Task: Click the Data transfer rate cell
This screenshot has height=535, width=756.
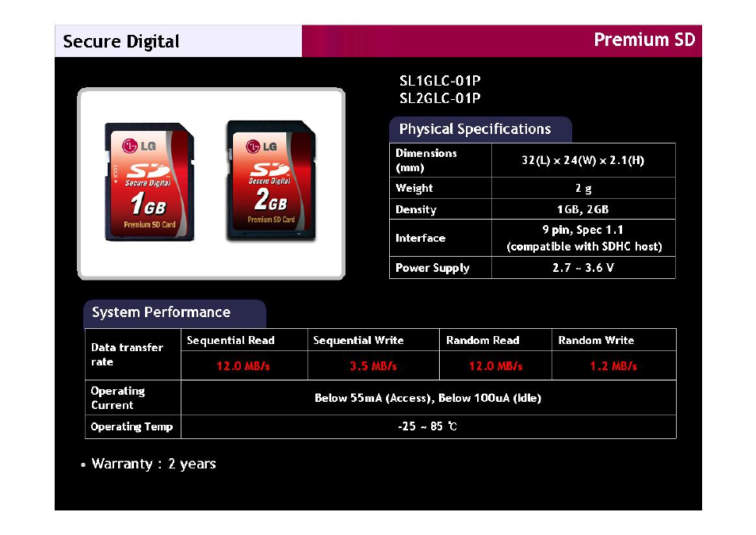Action: pyautogui.click(x=133, y=354)
